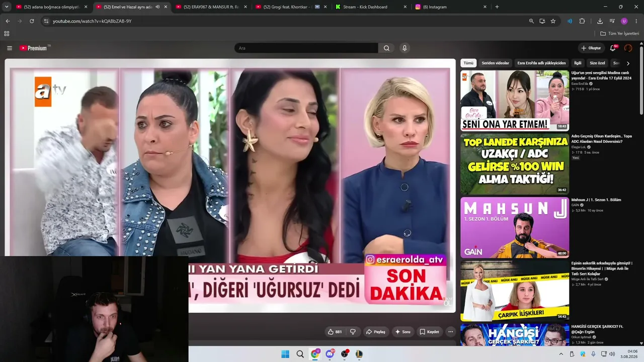Screen dimensions: 644x362
Task: Open Windows taskbar search
Action: point(300,354)
